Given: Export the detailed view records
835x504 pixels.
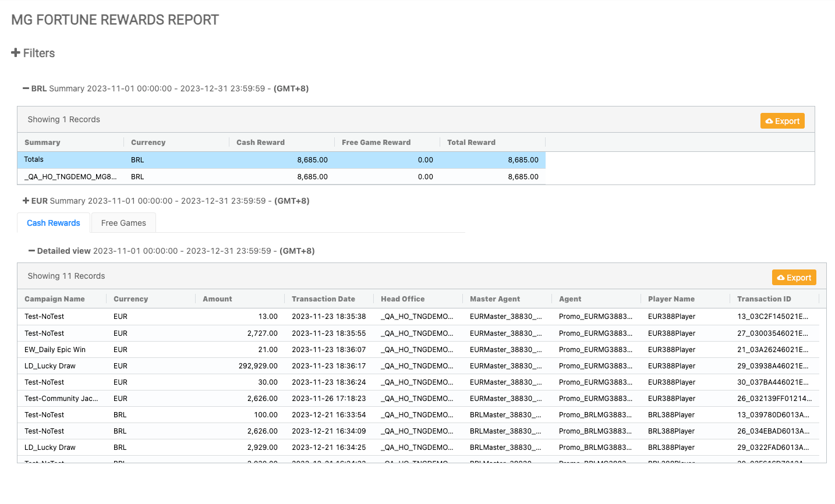Looking at the screenshot, I should pyautogui.click(x=794, y=278).
